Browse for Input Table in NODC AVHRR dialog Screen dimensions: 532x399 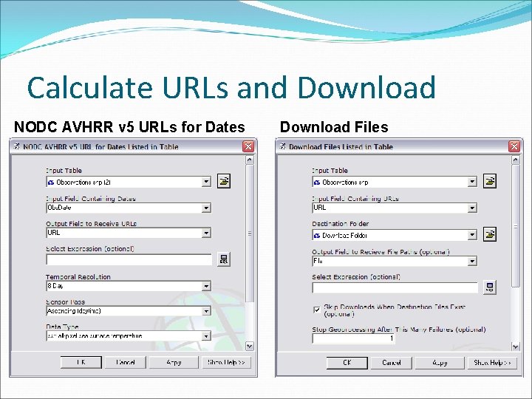point(224,181)
